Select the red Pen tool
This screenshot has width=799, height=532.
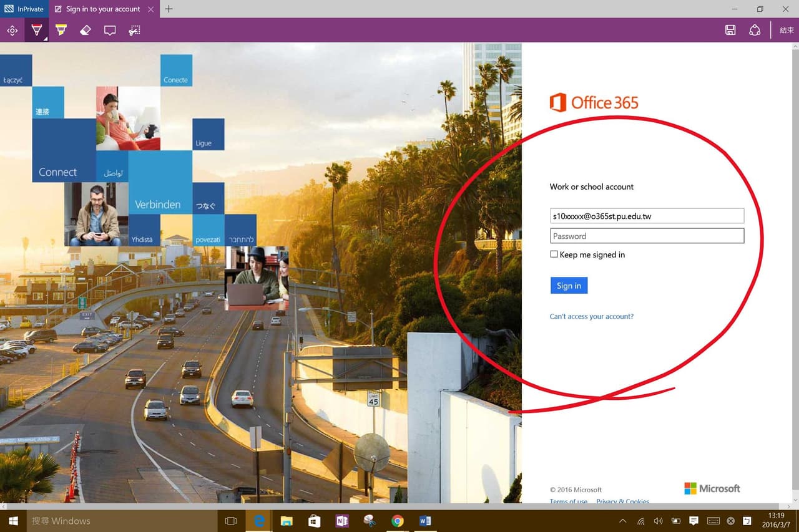coord(37,30)
